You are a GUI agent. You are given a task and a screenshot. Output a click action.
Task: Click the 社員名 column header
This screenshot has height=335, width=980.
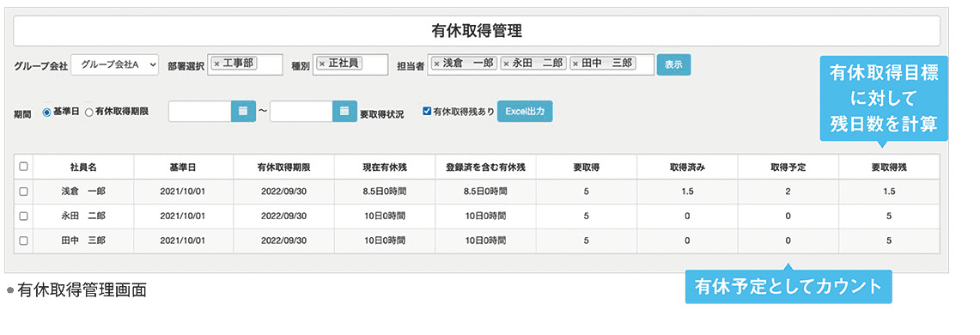coord(83,167)
